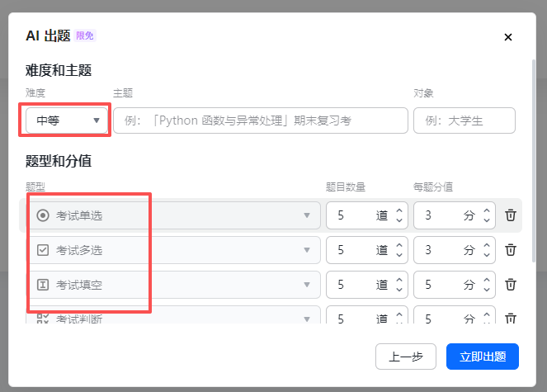Open the 难度 dropdown showing 中等
The image size is (547, 392).
(67, 120)
